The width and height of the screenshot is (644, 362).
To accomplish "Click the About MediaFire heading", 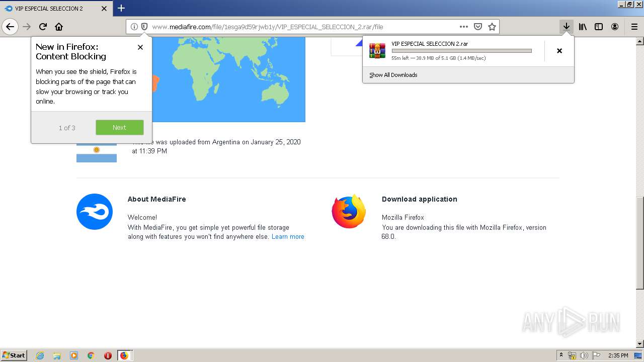I will 156,199.
